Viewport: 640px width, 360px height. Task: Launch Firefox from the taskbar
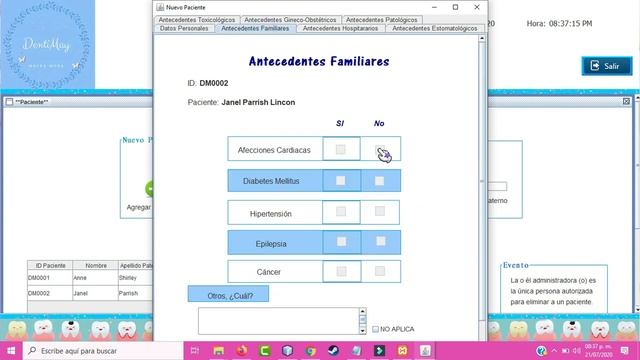coord(242,351)
